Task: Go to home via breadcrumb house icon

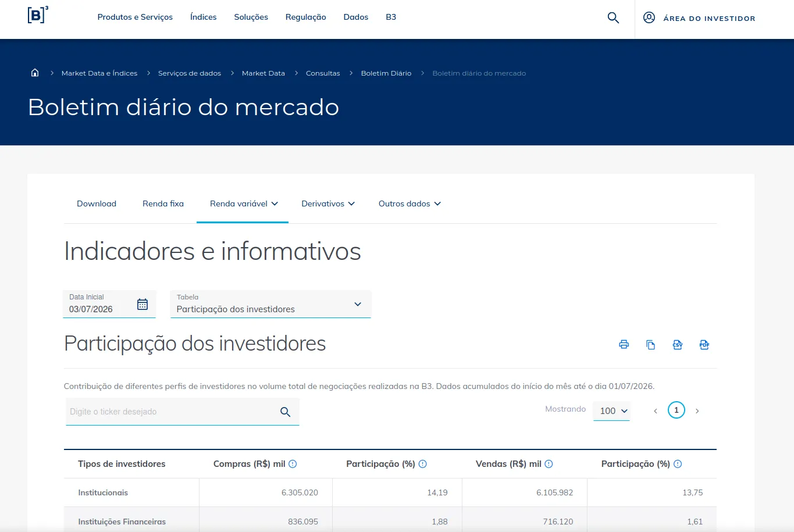Action: coord(35,73)
